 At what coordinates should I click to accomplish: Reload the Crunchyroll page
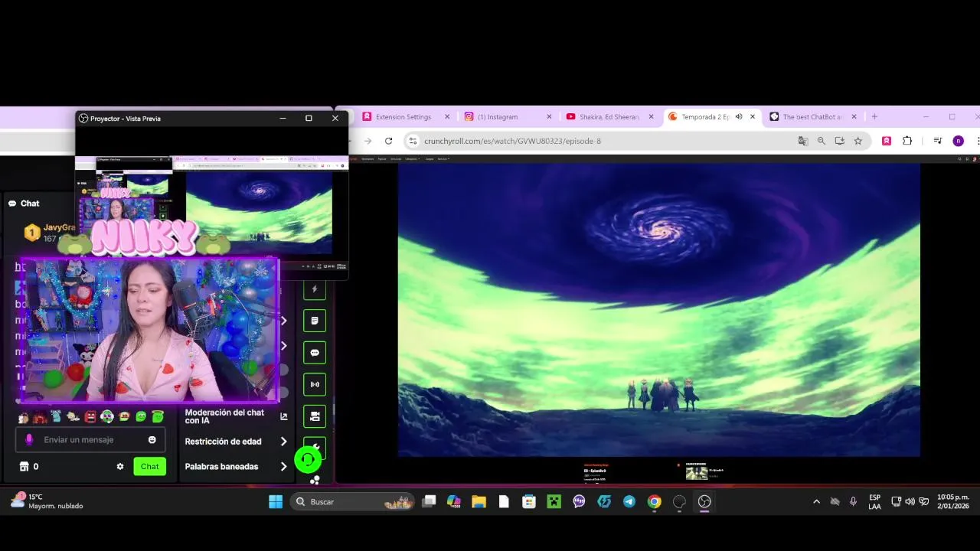388,141
